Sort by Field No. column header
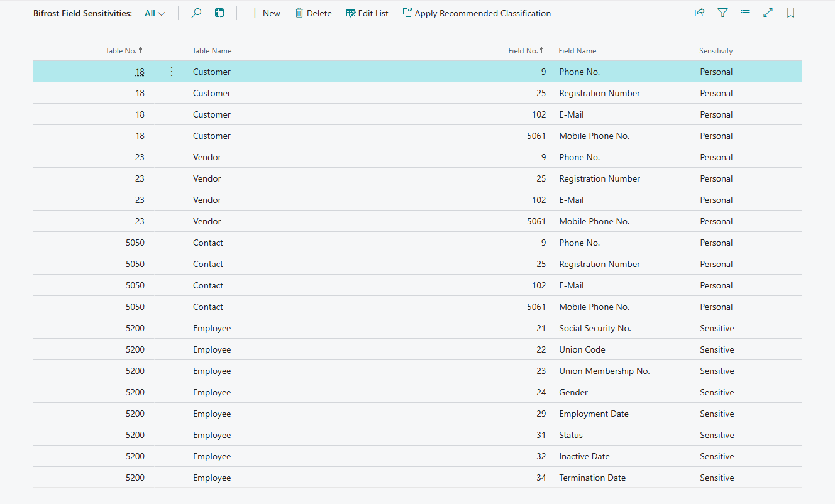The height and width of the screenshot is (504, 835). [x=526, y=51]
